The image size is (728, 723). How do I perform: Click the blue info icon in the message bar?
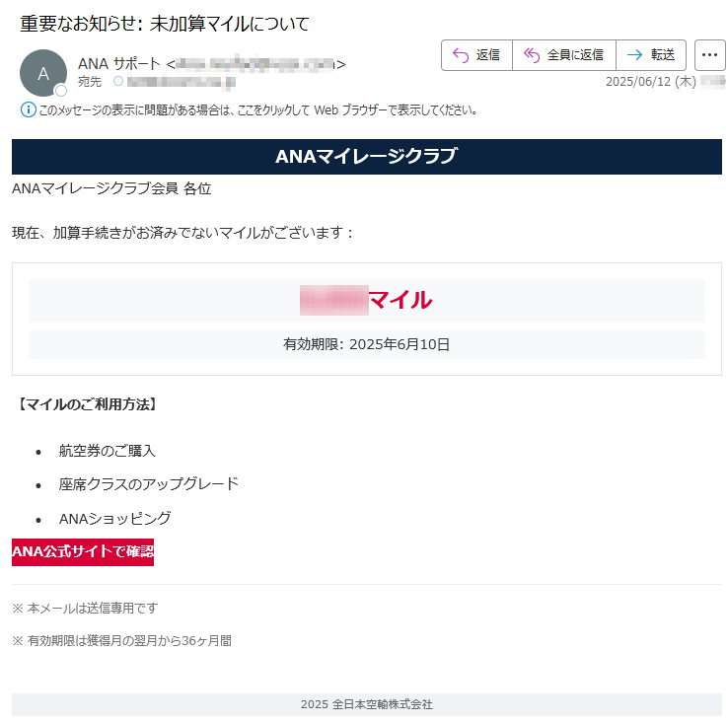click(x=28, y=109)
